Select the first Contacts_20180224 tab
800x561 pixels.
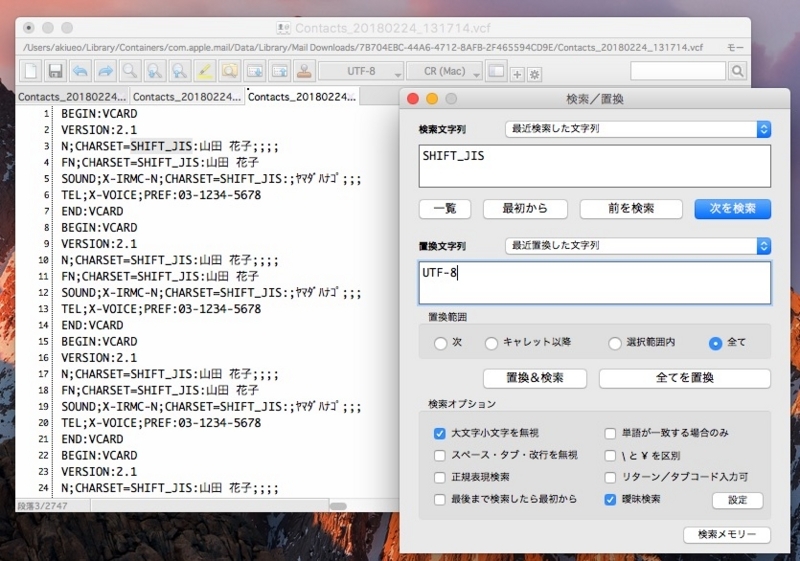[x=71, y=96]
